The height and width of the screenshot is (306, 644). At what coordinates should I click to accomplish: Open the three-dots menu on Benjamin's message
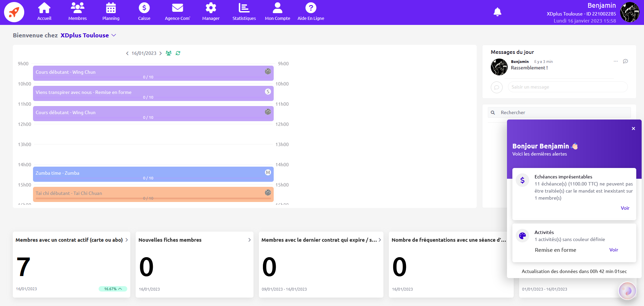616,61
